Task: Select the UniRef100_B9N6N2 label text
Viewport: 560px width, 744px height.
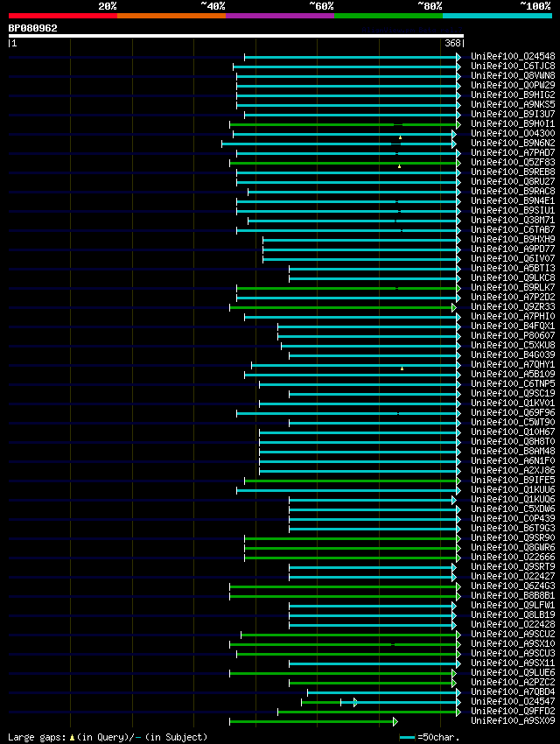Action: [513, 143]
